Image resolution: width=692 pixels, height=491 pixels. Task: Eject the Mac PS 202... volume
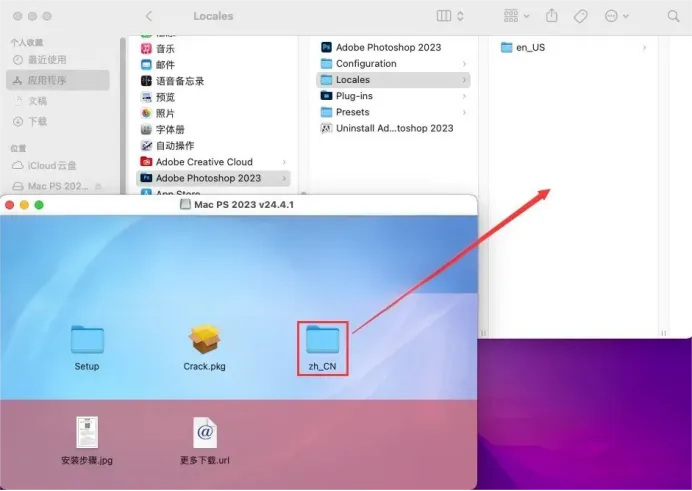click(x=98, y=187)
